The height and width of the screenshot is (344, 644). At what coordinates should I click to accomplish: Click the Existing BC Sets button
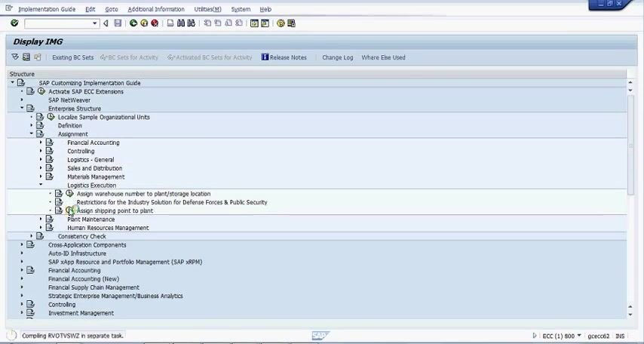(72, 57)
